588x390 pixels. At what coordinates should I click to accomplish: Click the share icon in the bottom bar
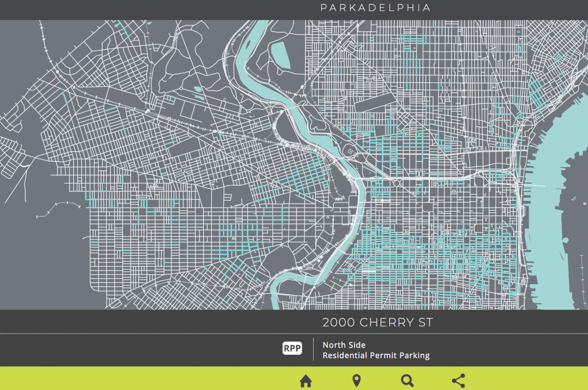point(458,381)
